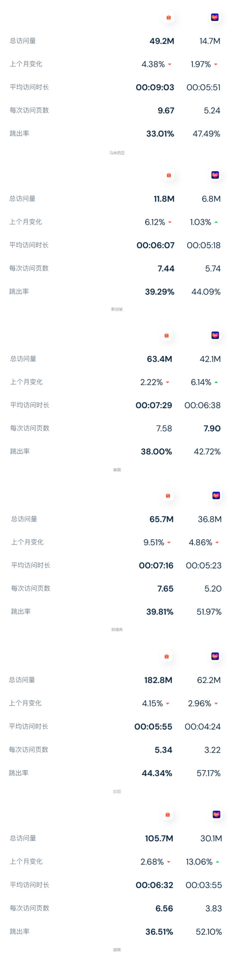Click the red down arrow beside 9.51%
The image size is (227, 980).
point(169,543)
